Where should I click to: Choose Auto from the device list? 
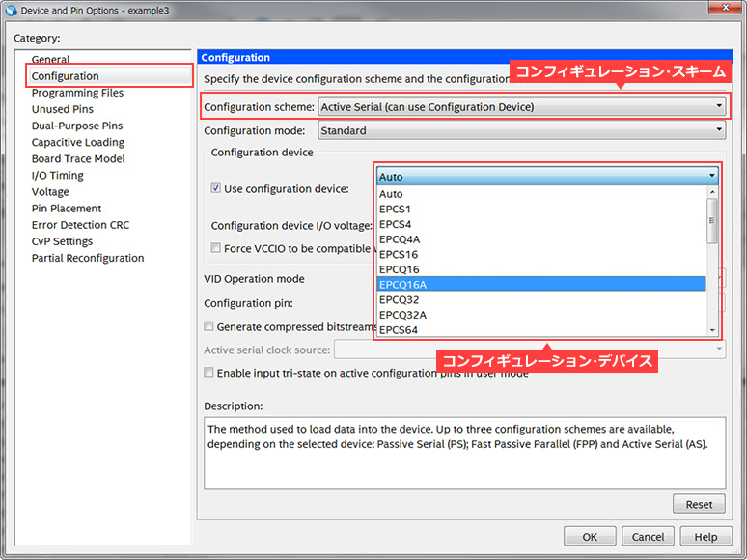[541, 194]
